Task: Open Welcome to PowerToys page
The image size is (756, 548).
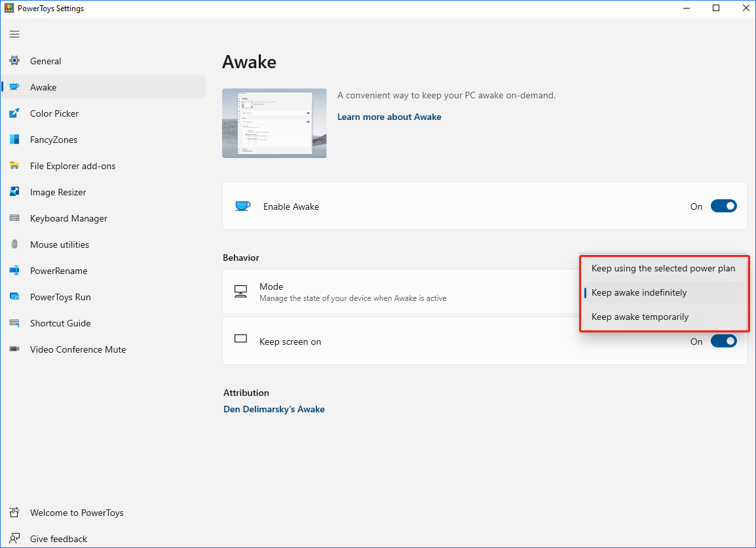Action: point(104,513)
